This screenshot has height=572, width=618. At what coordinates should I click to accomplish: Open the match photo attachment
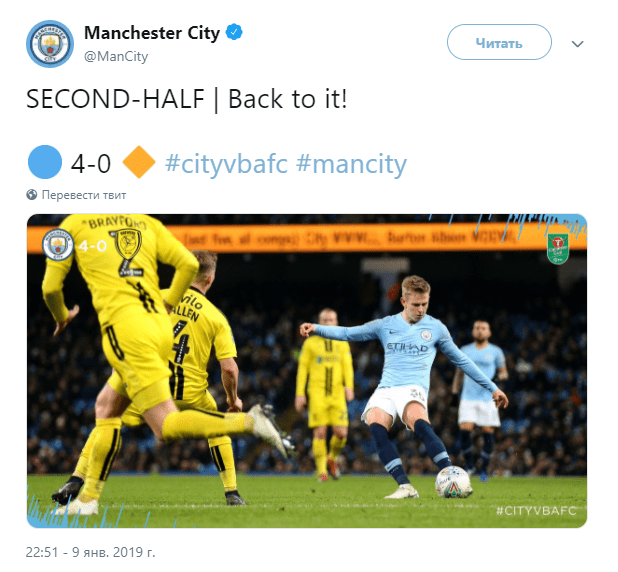pyautogui.click(x=307, y=371)
